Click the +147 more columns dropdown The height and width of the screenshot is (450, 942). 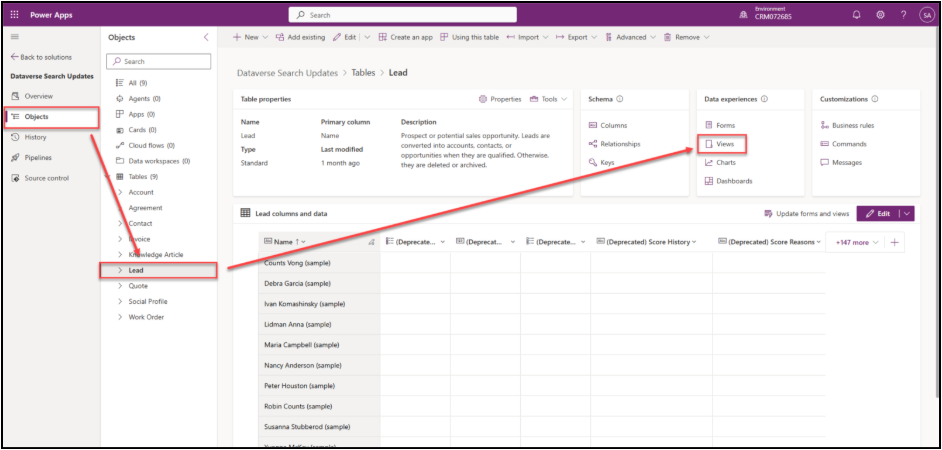coord(856,242)
